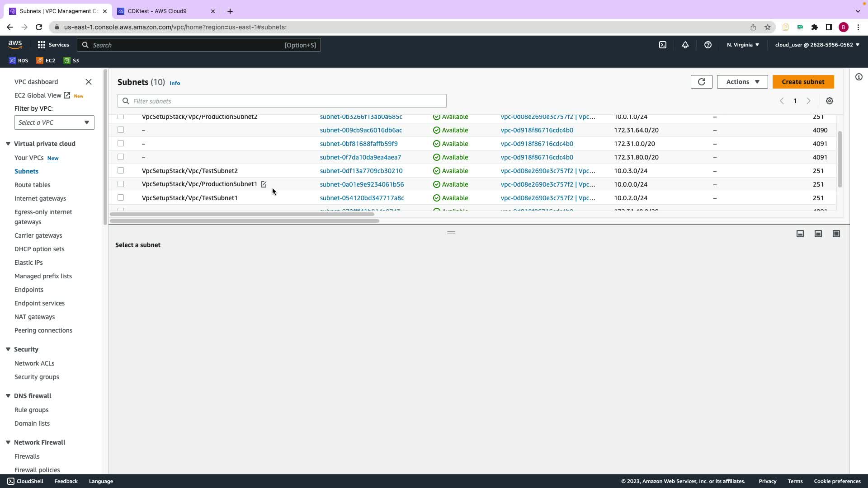Click the Filter subnets search field

click(x=282, y=101)
